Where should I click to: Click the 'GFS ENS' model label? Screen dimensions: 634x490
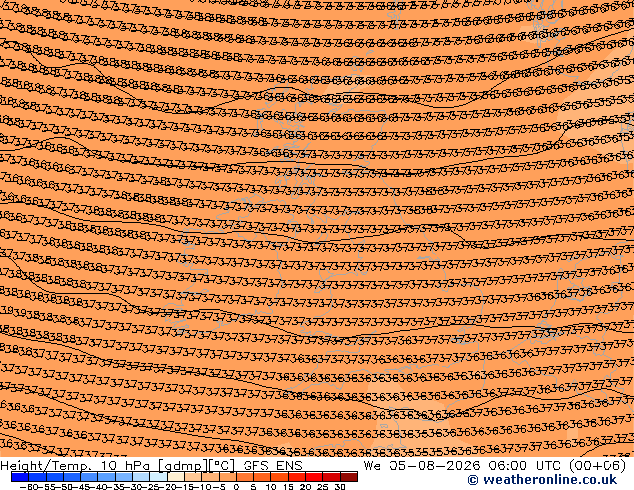273,466
